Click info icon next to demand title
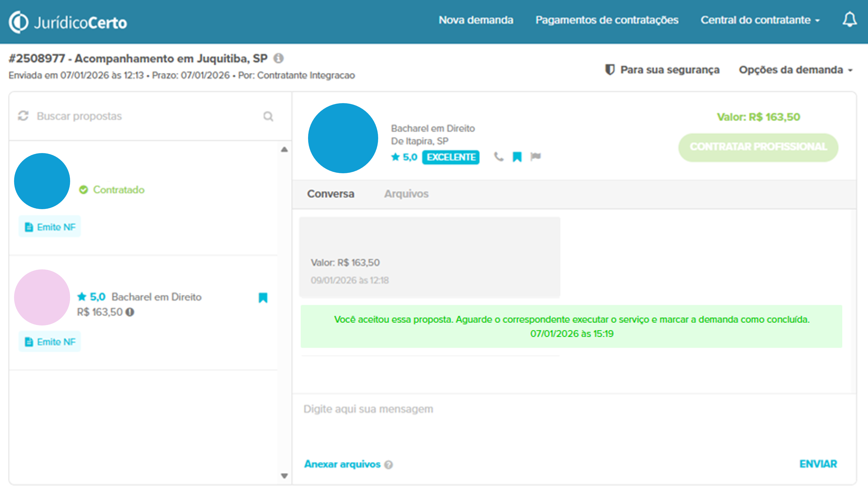The image size is (868, 492). pyautogui.click(x=279, y=59)
